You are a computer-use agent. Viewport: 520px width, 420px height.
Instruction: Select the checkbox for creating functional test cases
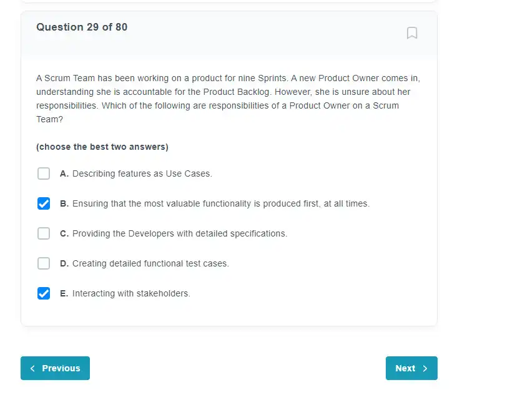click(x=44, y=263)
